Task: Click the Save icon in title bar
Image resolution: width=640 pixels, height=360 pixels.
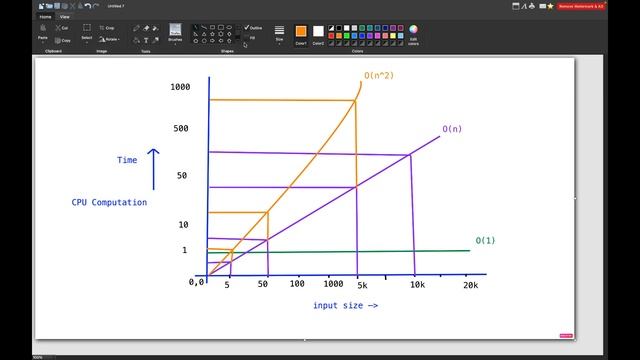Action: pyautogui.click(x=57, y=6)
